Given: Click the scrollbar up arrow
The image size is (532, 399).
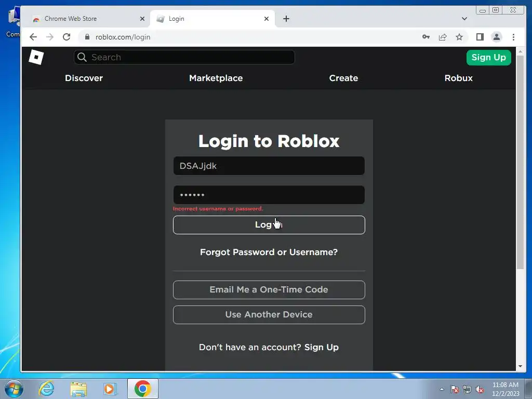Looking at the screenshot, I should pyautogui.click(x=520, y=51).
